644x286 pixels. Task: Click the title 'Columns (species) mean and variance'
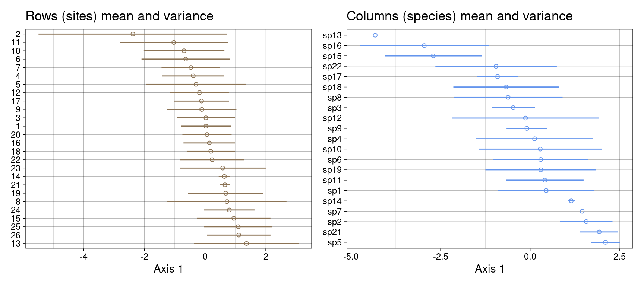[459, 16]
